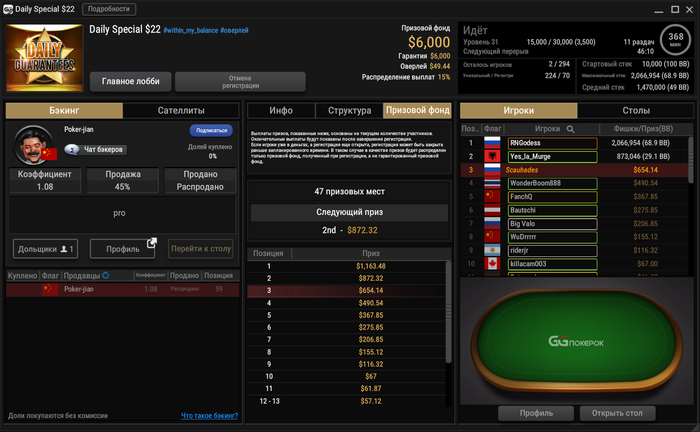Open the backers chat bubble
The image size is (700, 432).
click(x=72, y=150)
